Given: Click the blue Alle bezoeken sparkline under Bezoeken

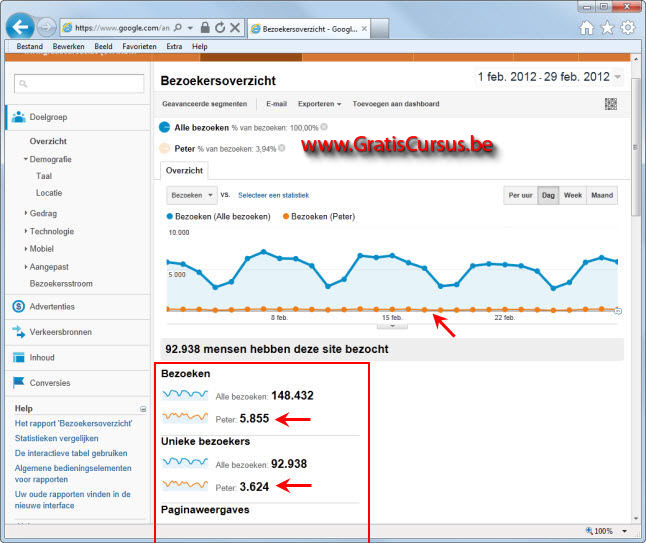Looking at the screenshot, I should [185, 395].
